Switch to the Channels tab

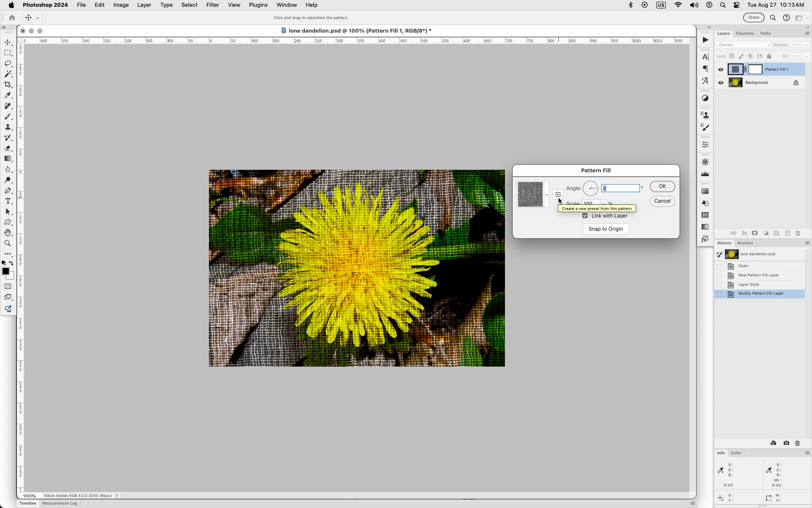click(x=744, y=33)
